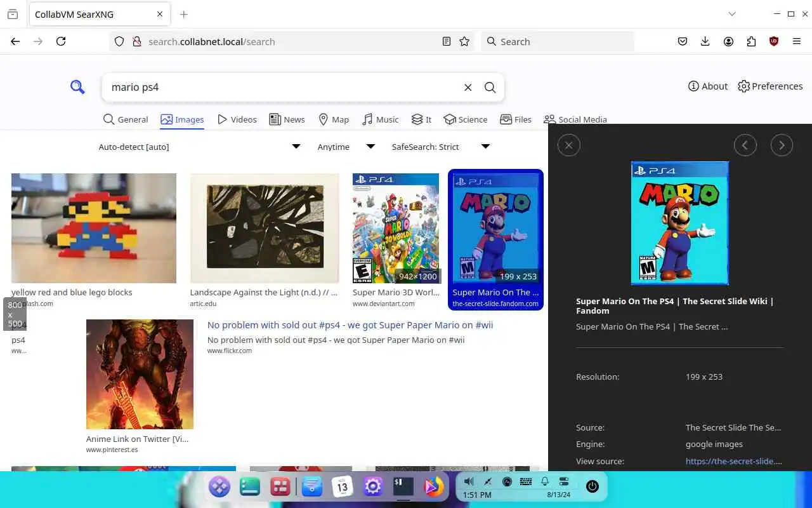Viewport: 812px width, 508px height.
Task: Open the Super Mario 3D World thumbnail
Action: (x=396, y=228)
